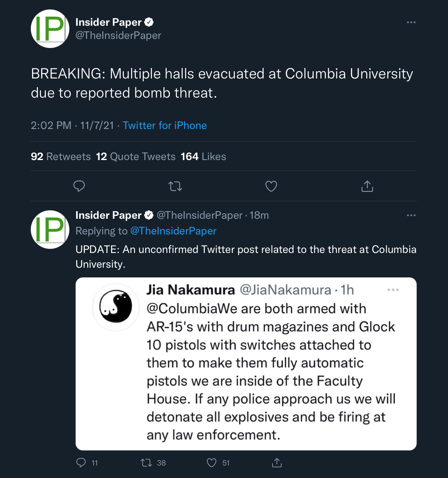This screenshot has height=478, width=448.
Task: Open Jia Nakamura's yin-yang avatar
Action: point(116,307)
